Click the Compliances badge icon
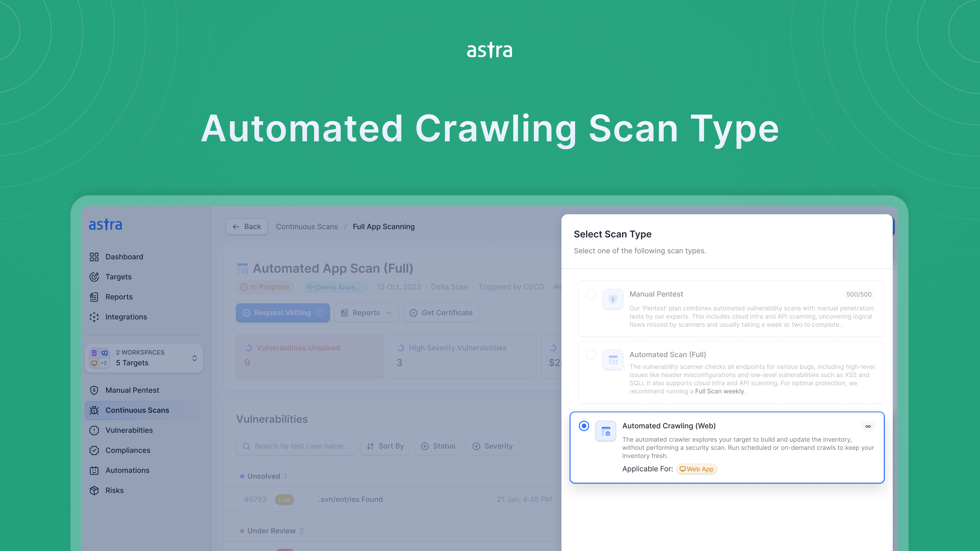The width and height of the screenshot is (980, 551). coord(94,450)
